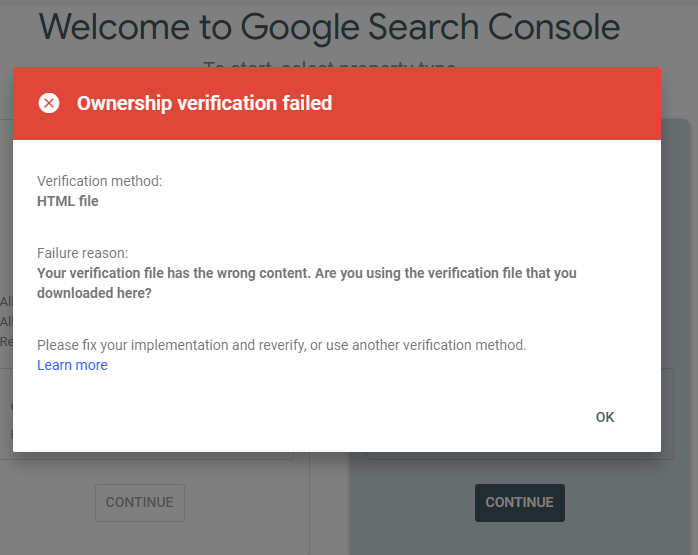
Task: Click the dimmed right property card
Action: pos(676,300)
